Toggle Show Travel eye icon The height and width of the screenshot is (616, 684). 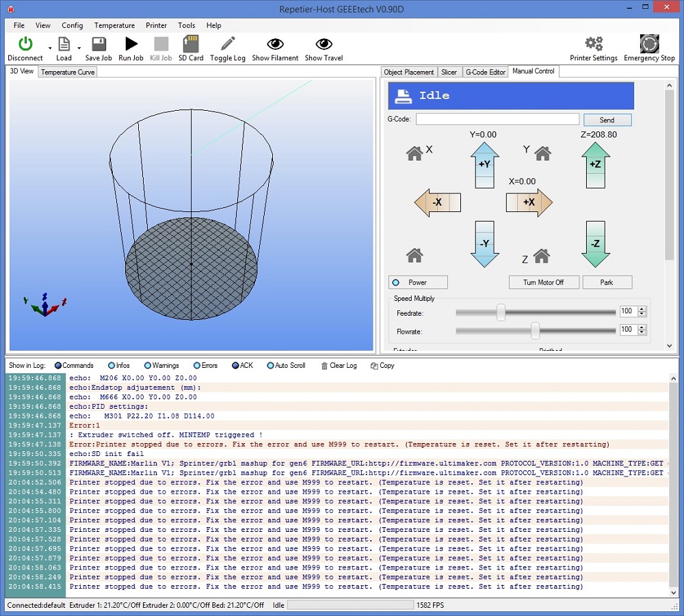click(x=324, y=44)
